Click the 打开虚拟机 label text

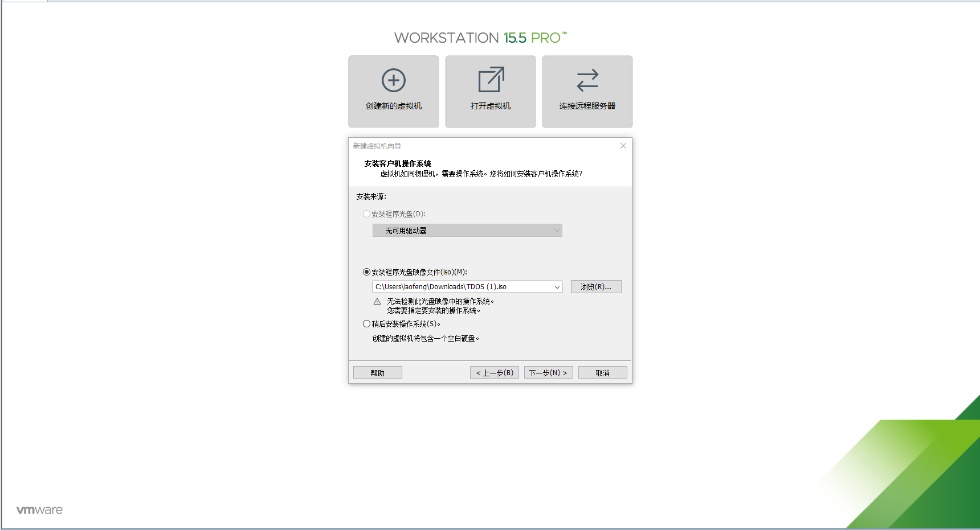click(x=491, y=106)
